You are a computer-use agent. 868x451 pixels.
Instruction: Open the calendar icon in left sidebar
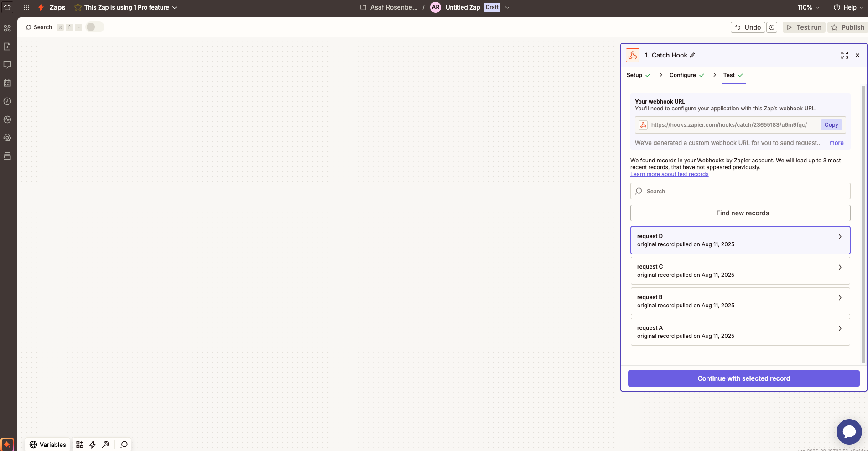click(7, 83)
